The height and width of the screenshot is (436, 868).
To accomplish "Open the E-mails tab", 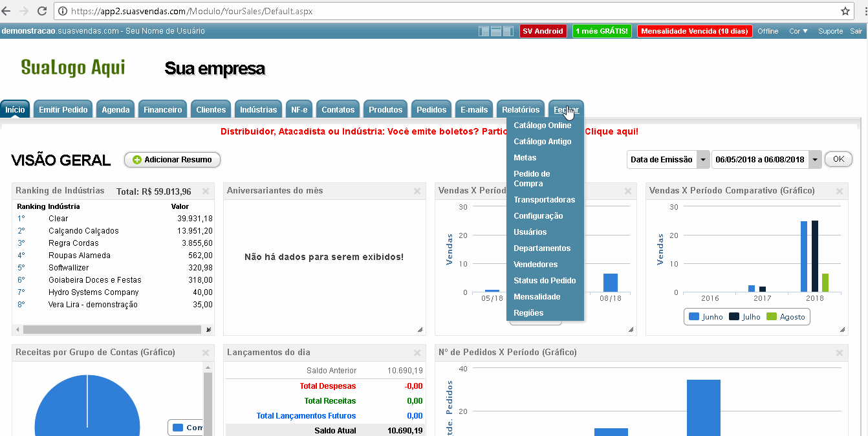I will coord(474,109).
